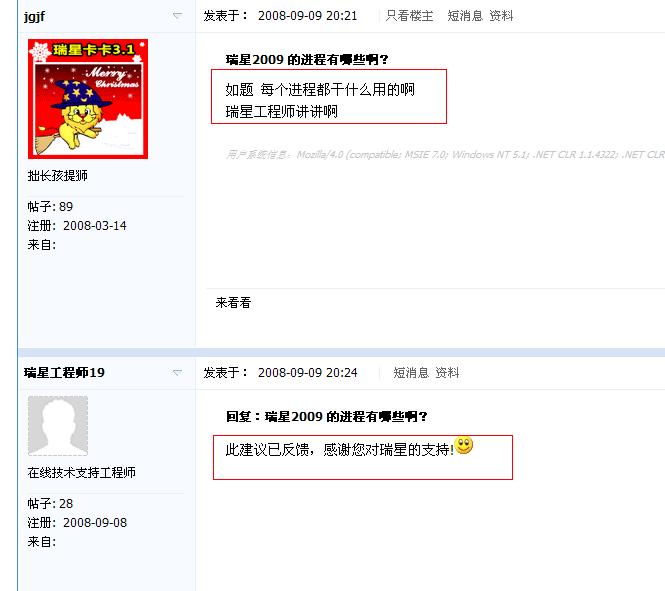Send 短消息 to 瑞星工程师19

411,373
